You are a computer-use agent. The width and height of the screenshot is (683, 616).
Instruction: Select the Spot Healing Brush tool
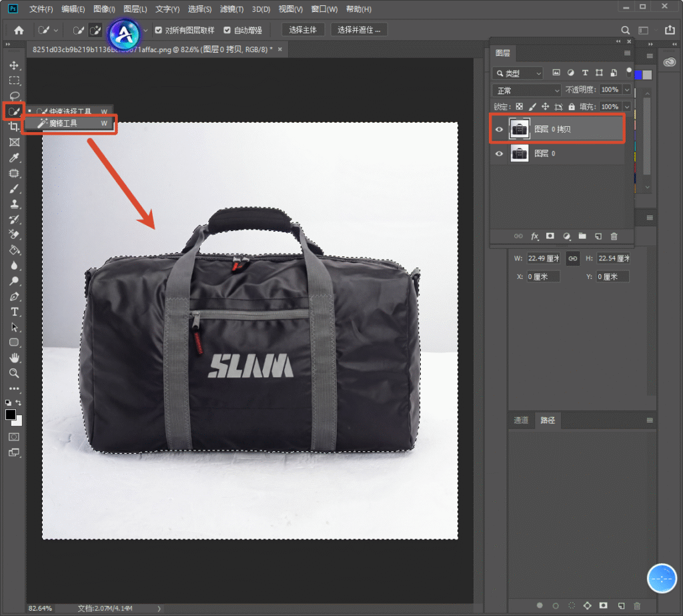(x=14, y=173)
